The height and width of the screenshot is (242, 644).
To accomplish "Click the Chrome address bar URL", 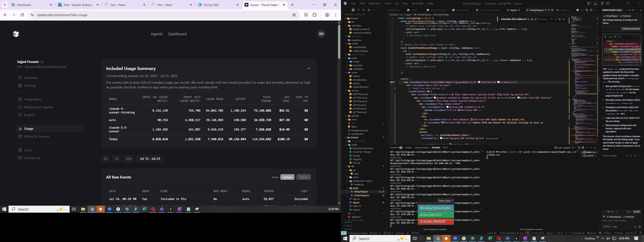I will click(x=62, y=15).
